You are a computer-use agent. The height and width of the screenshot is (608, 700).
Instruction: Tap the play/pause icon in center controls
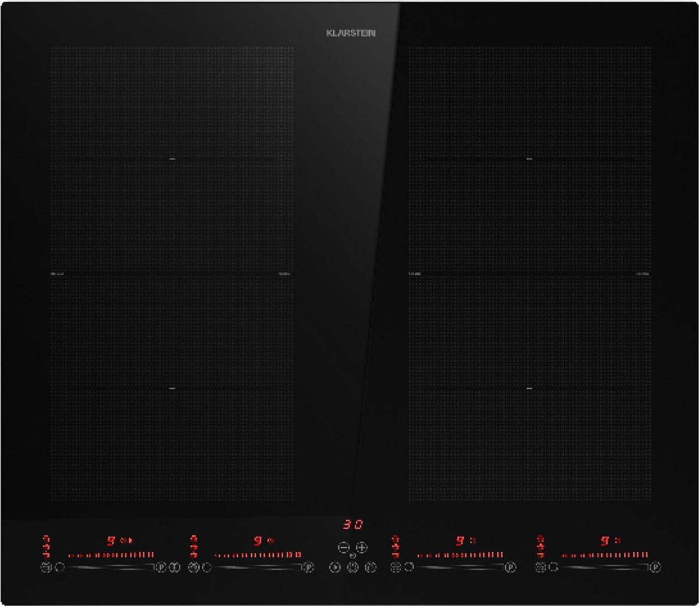[334, 567]
